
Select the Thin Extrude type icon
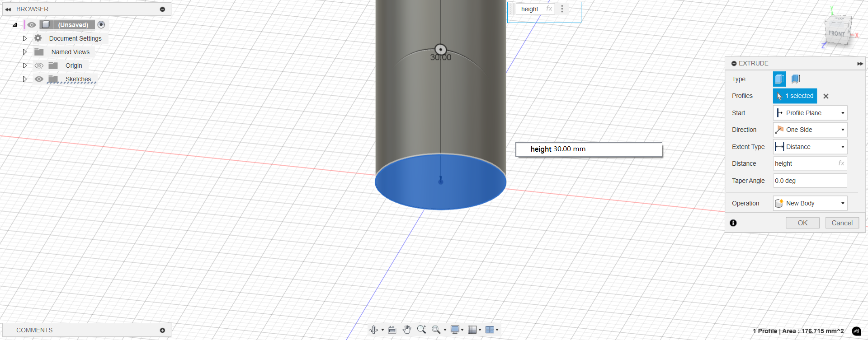click(796, 79)
